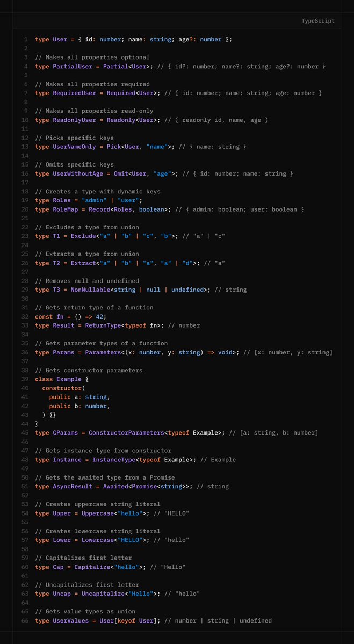
Task: Click comment 'Uncapitalizes first letter'
Action: click(87, 585)
